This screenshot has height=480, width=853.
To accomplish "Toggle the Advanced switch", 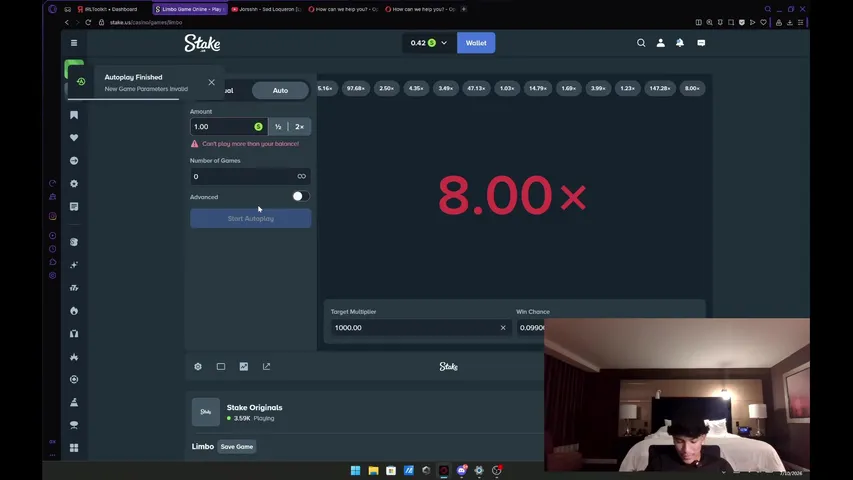I will pyautogui.click(x=301, y=196).
